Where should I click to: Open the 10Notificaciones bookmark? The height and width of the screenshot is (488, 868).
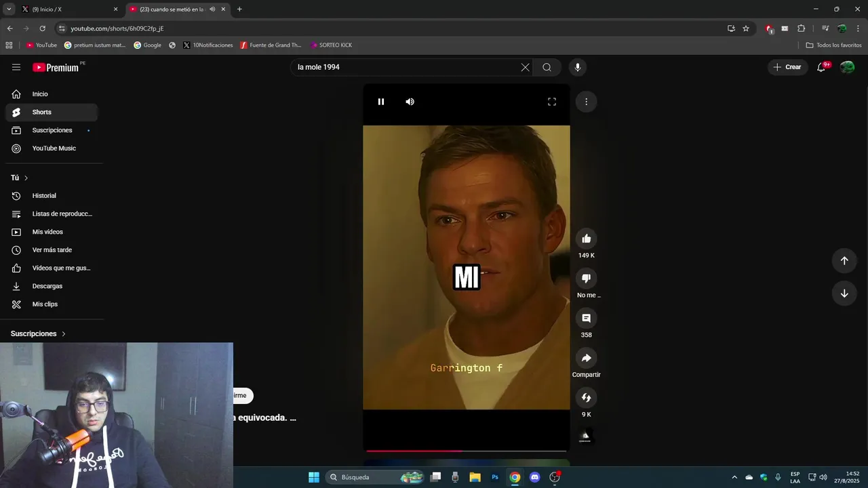(208, 45)
